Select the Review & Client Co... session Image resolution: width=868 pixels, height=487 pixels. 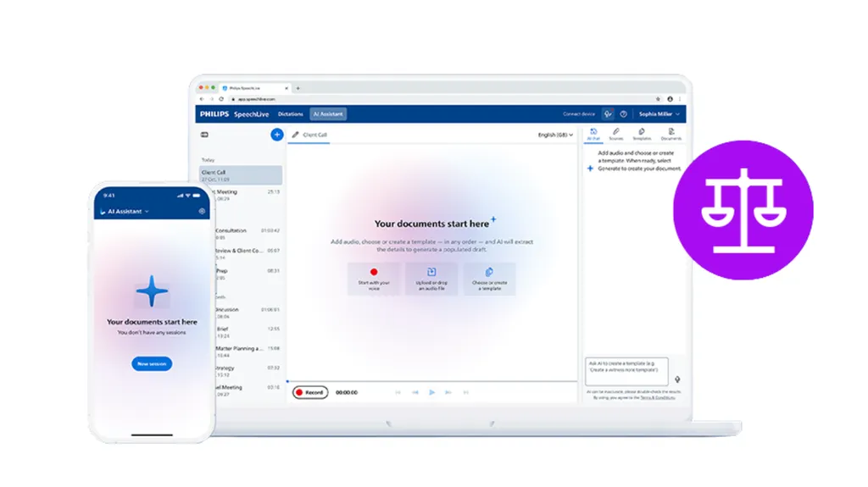point(248,253)
